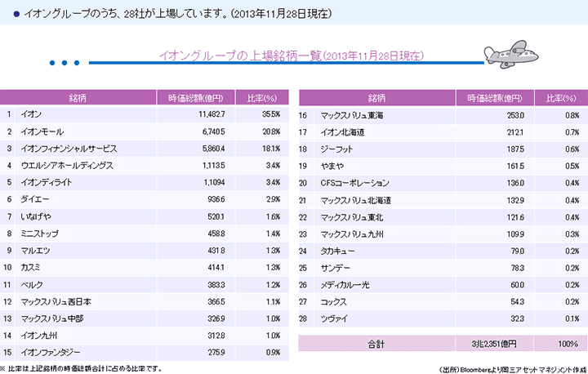Viewport: 588px width, 374px height.
Task: Click イオンディライト in row 5
Action: (46, 182)
